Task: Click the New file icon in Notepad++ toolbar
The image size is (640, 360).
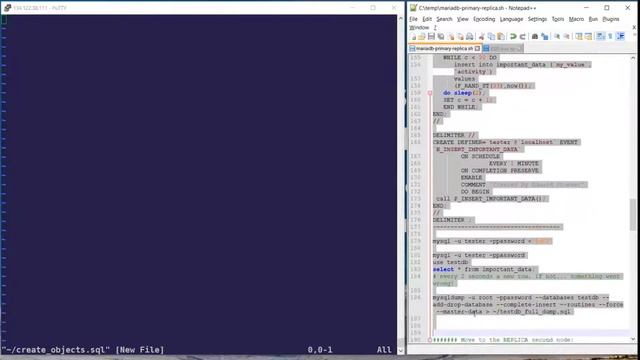Action: click(x=413, y=37)
